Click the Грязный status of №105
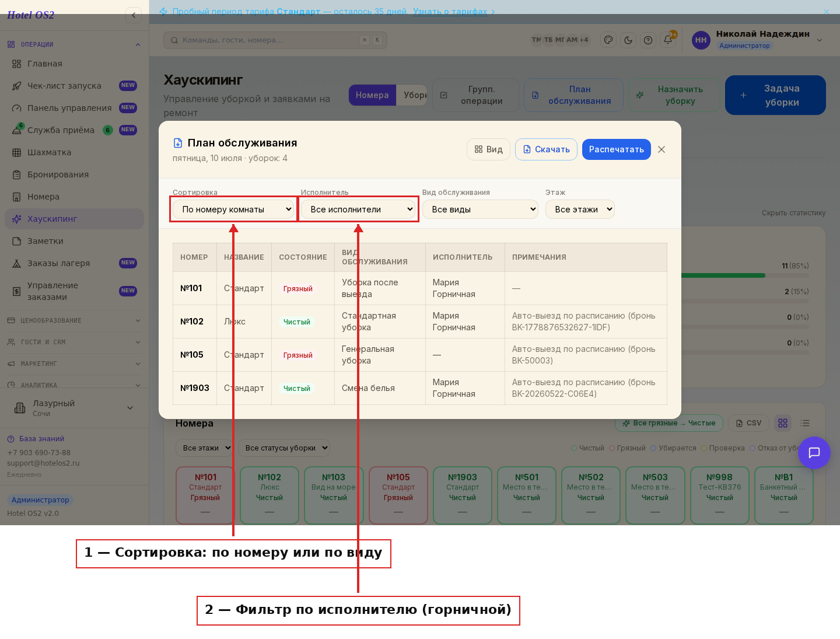840x639 pixels. 298,355
